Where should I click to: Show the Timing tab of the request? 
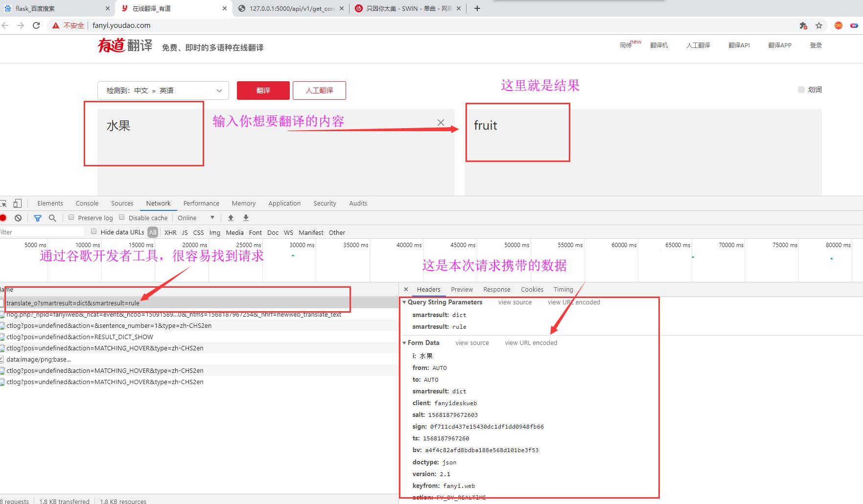[x=563, y=289]
